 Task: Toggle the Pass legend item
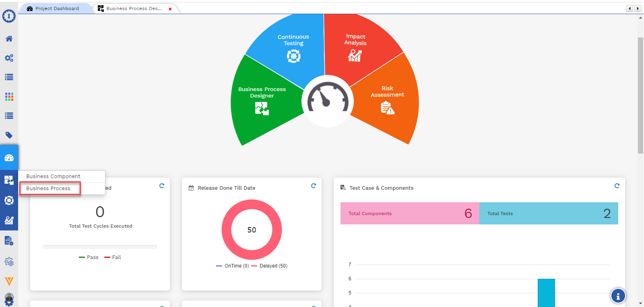[x=89, y=257]
